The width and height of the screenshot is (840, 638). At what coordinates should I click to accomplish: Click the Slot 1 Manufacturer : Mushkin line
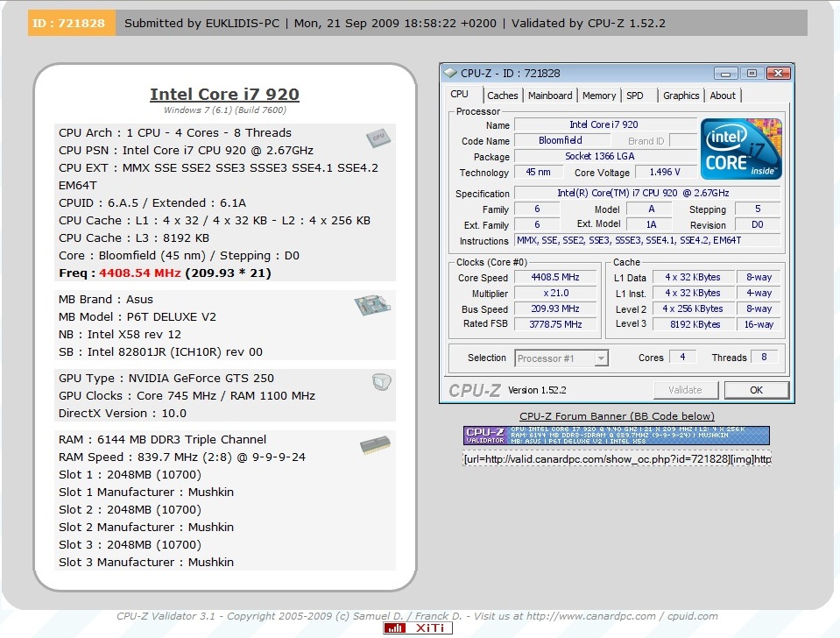[145, 492]
